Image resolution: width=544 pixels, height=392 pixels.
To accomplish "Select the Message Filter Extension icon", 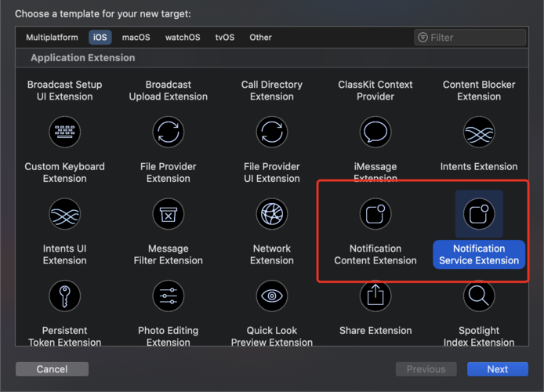I will click(x=169, y=214).
